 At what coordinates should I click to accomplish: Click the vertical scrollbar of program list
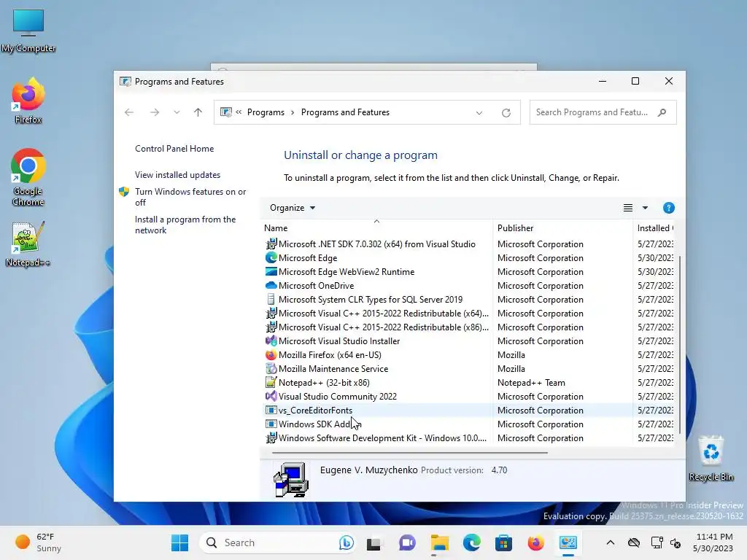click(x=679, y=345)
